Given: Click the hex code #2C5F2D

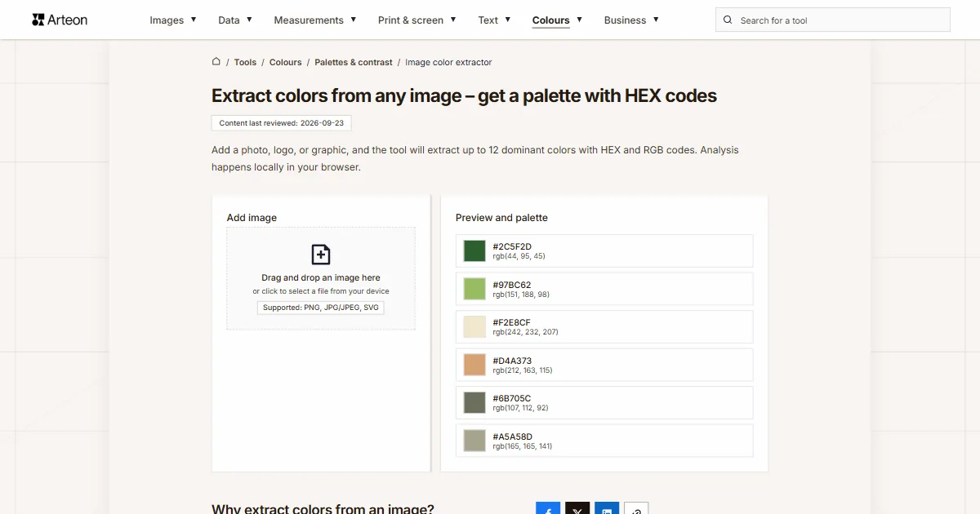Looking at the screenshot, I should [x=512, y=246].
